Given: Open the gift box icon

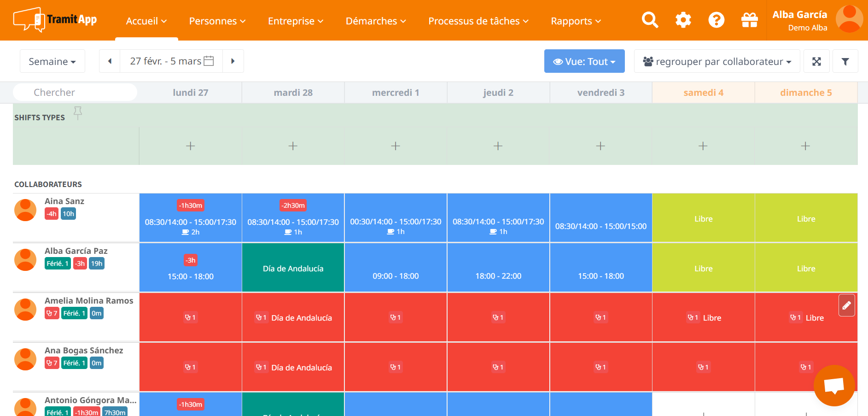Looking at the screenshot, I should (x=749, y=20).
